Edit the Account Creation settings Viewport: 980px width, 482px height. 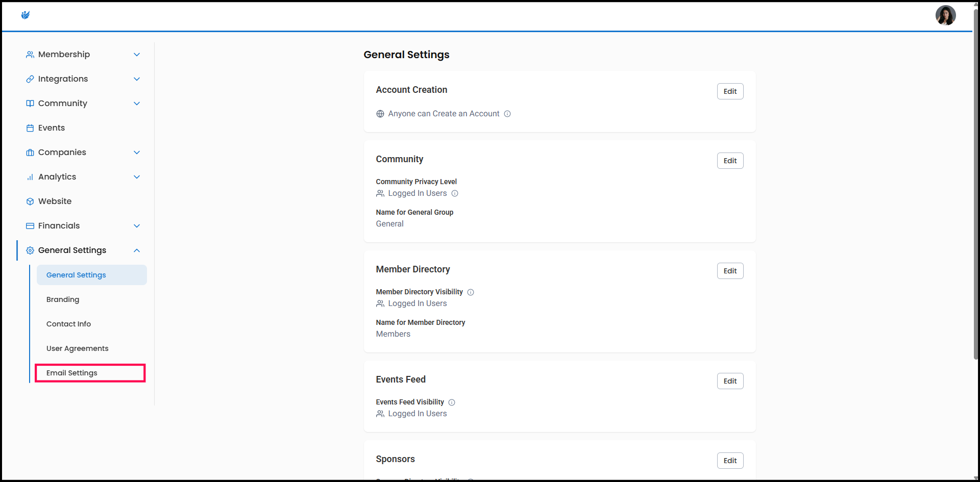[730, 91]
